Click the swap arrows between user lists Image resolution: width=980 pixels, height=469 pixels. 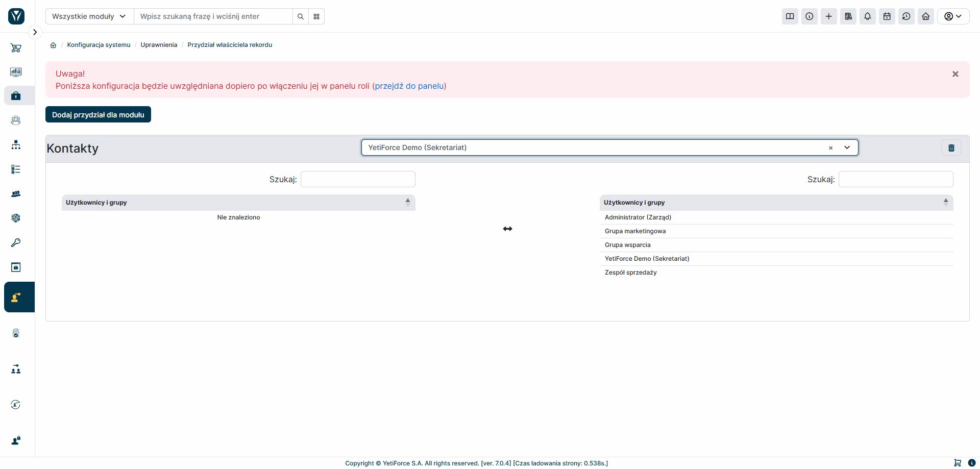[x=507, y=229]
